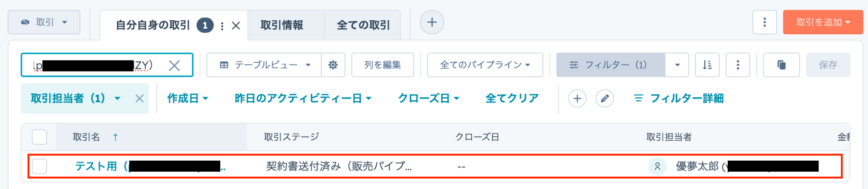
Task: Click the 全てクリア link
Action: pos(512,99)
